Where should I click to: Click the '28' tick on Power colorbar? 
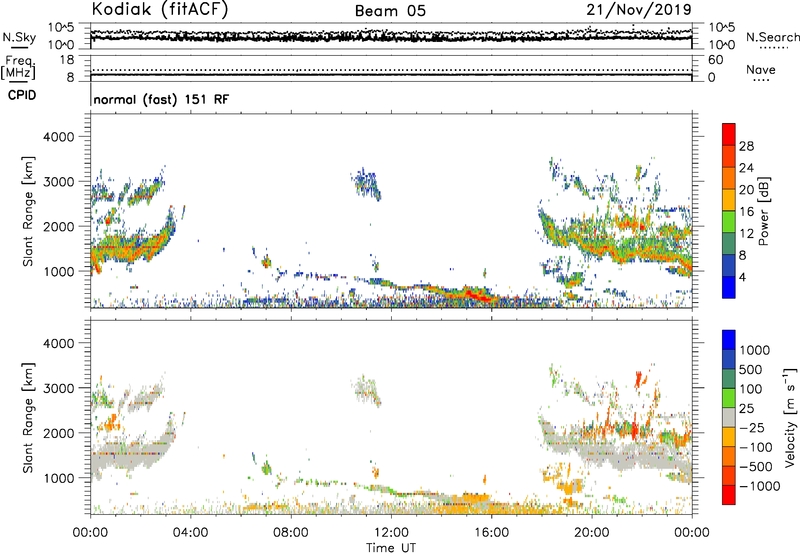click(746, 146)
